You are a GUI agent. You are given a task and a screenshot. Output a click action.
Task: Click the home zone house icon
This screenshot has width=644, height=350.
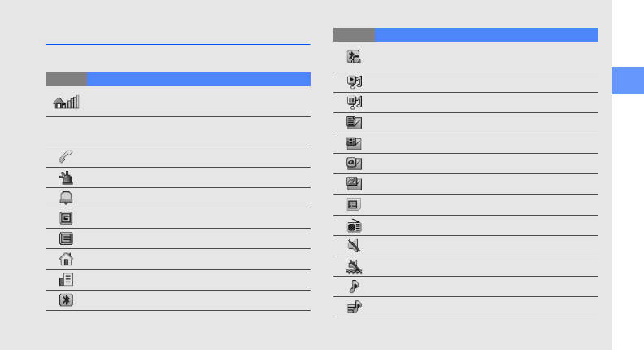pos(66,259)
